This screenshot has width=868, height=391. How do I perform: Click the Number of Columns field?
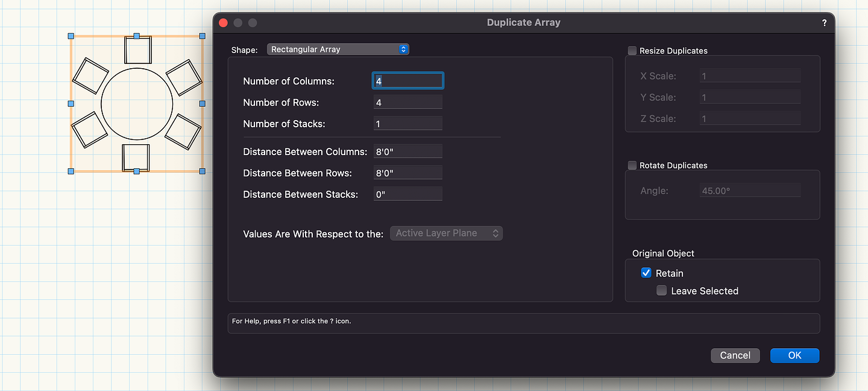pos(408,81)
